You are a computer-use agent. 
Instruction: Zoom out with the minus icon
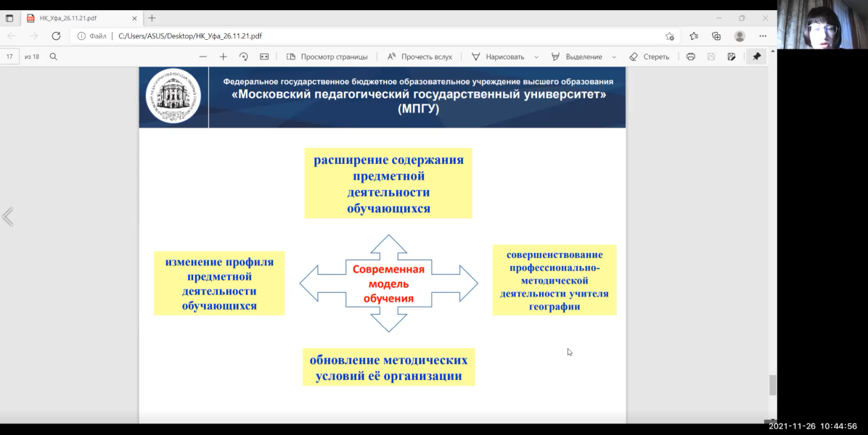tap(203, 57)
